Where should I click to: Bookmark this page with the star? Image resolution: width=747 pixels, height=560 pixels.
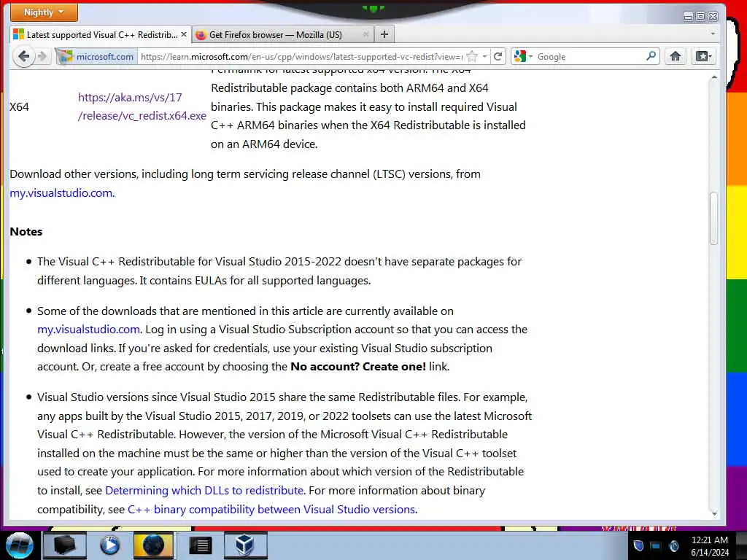click(472, 57)
